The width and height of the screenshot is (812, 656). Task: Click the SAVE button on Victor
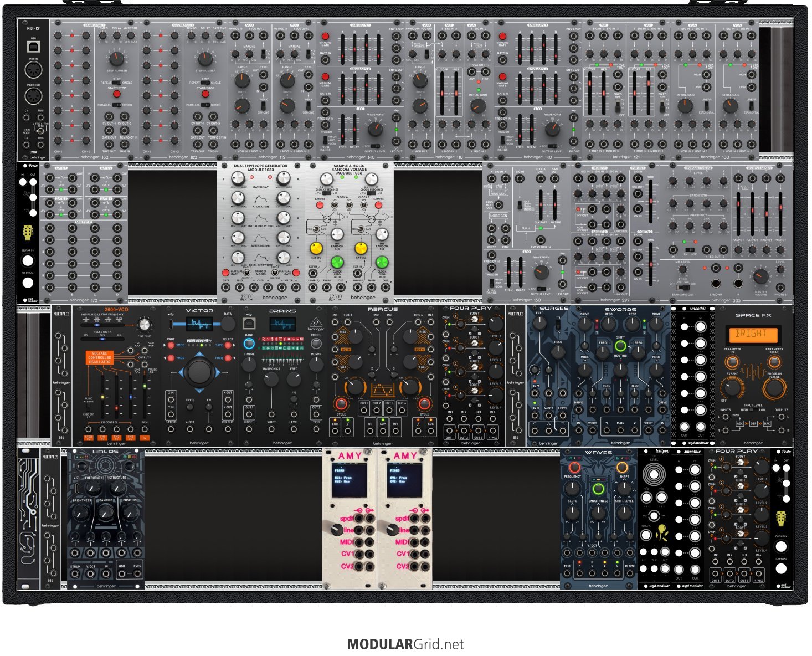click(x=228, y=345)
